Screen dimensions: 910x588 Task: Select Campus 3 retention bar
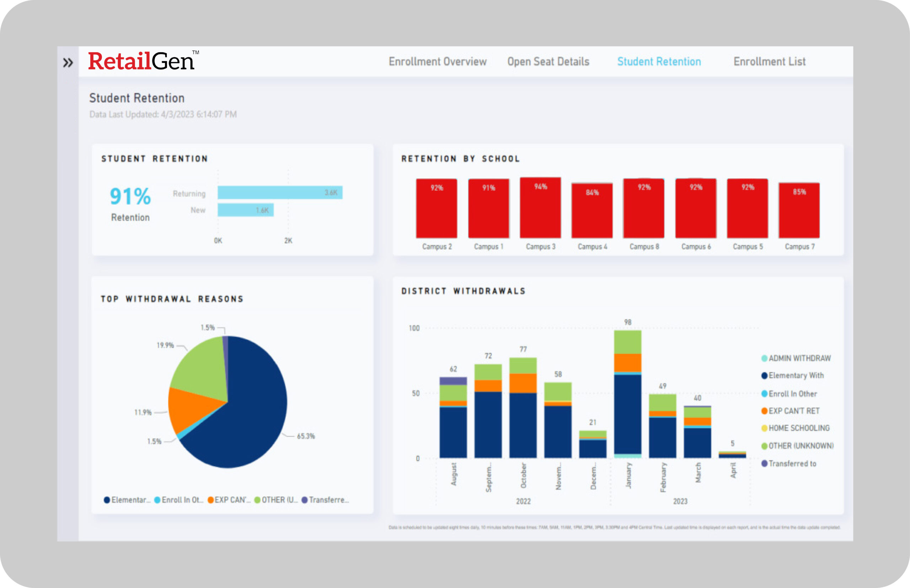540,208
